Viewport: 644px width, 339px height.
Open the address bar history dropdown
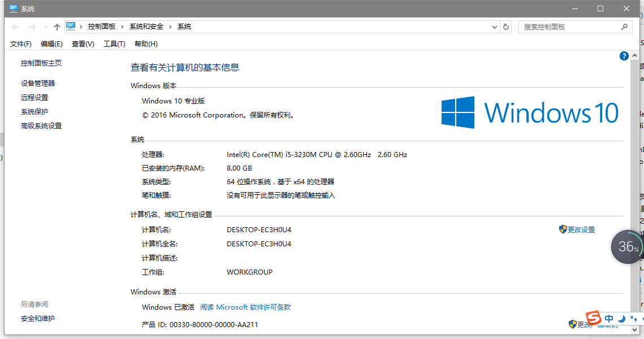pos(494,27)
